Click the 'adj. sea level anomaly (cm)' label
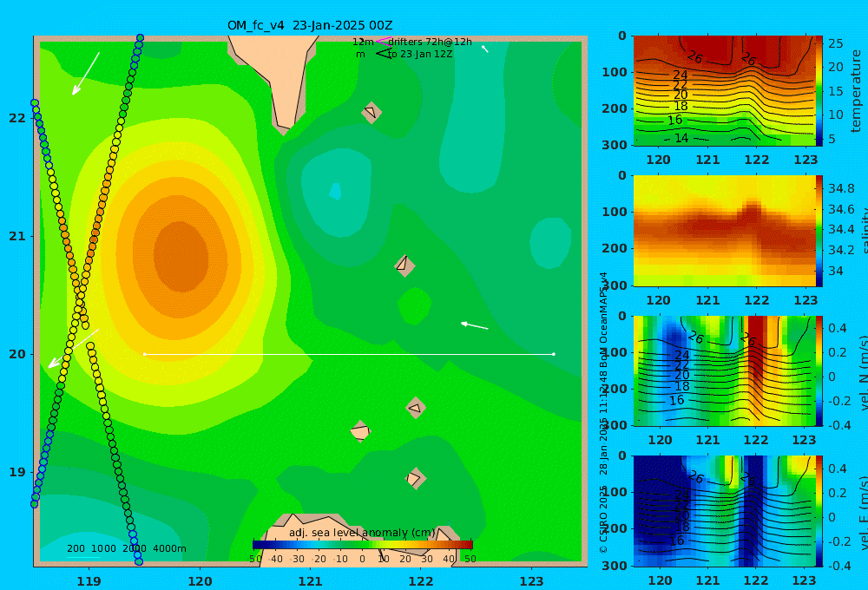The image size is (868, 590). click(x=362, y=533)
